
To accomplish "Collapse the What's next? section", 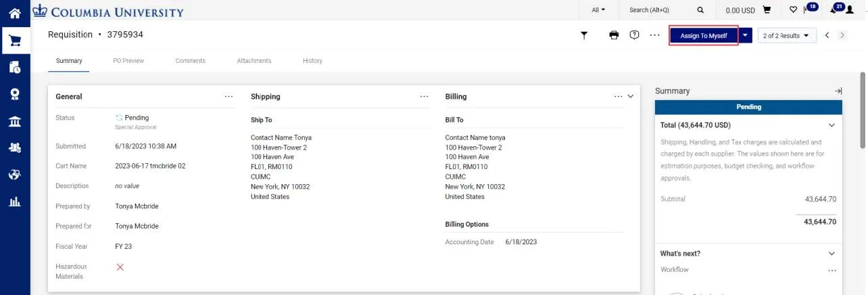I will pyautogui.click(x=831, y=254).
